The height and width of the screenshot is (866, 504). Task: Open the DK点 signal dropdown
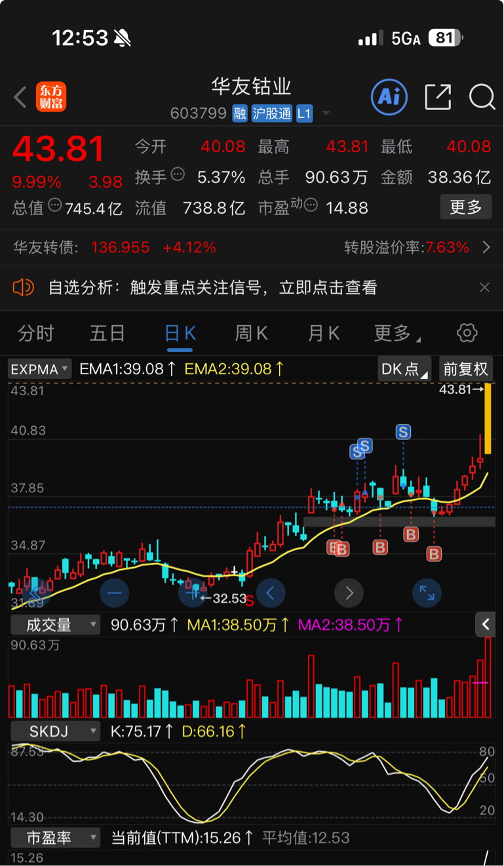pyautogui.click(x=404, y=369)
